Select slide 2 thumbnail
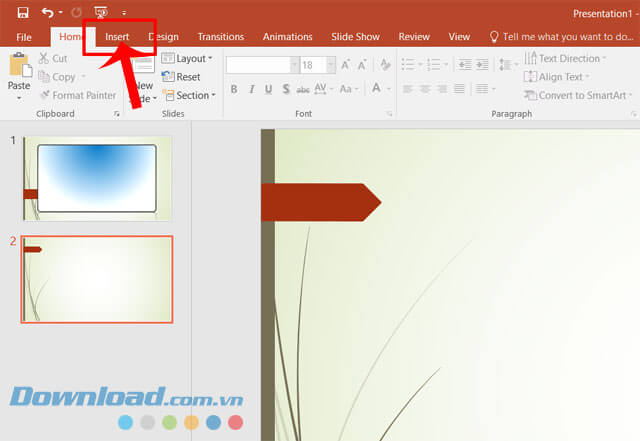 click(x=97, y=279)
